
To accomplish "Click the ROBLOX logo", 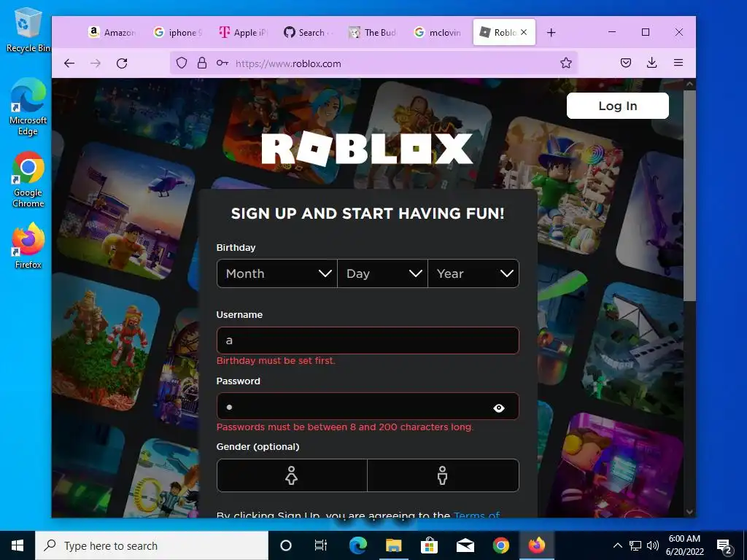I will (367, 149).
